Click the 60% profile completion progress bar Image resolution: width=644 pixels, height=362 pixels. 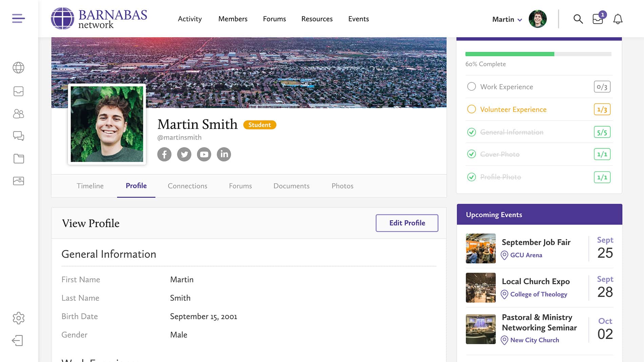coord(538,54)
